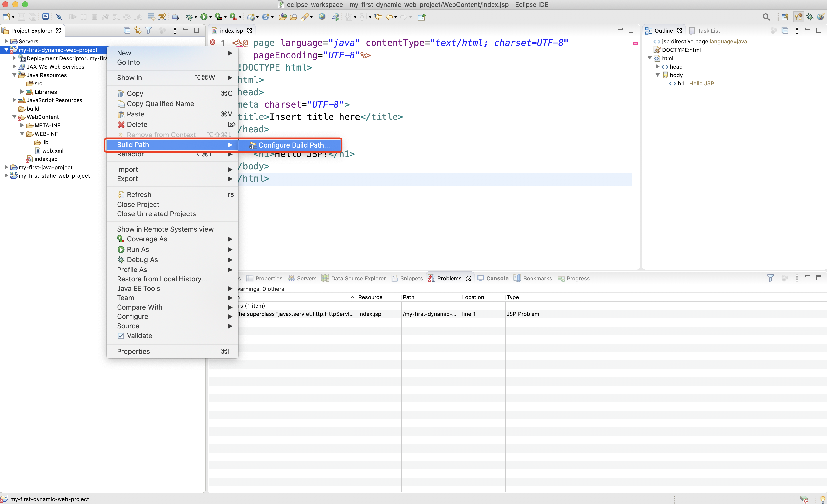
Task: Open the Snippets tab
Action: pos(407,278)
